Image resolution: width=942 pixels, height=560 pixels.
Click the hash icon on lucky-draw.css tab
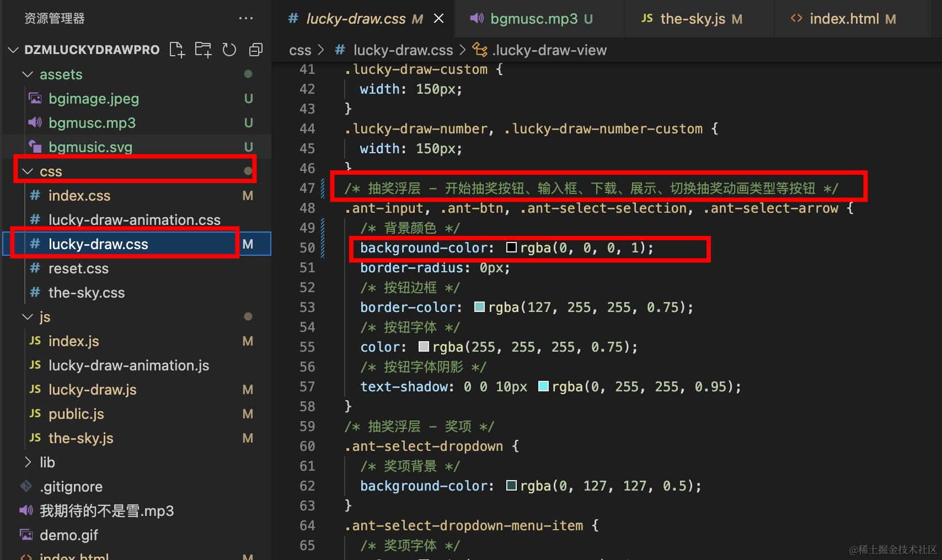pos(294,18)
